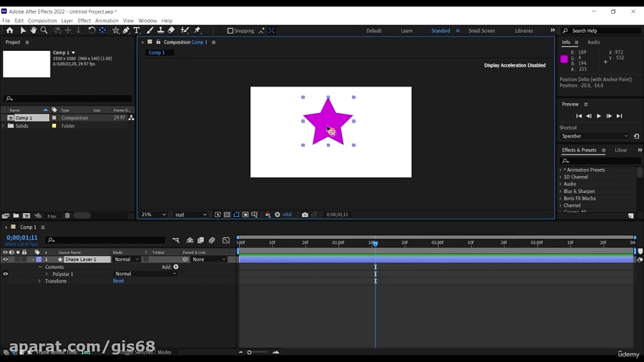Open the 25% magnification dropdown

[x=154, y=215]
